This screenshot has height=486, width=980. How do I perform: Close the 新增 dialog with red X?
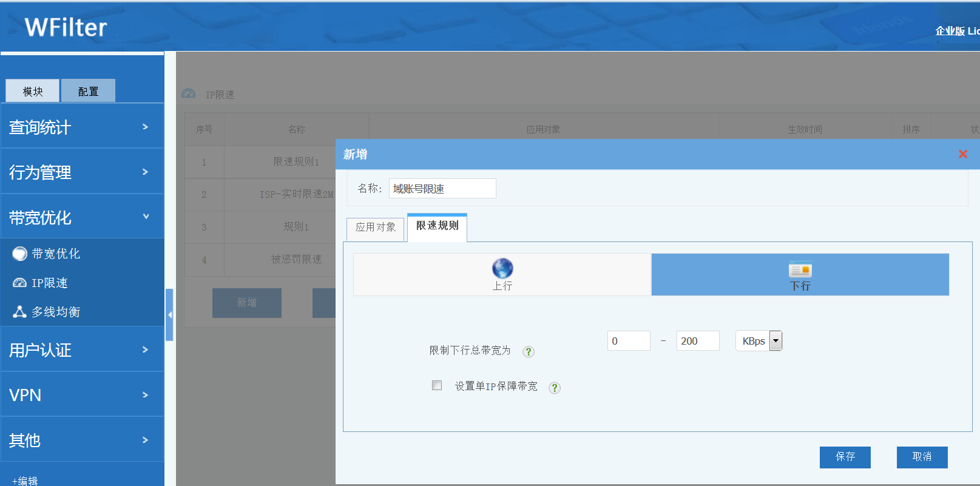point(962,154)
